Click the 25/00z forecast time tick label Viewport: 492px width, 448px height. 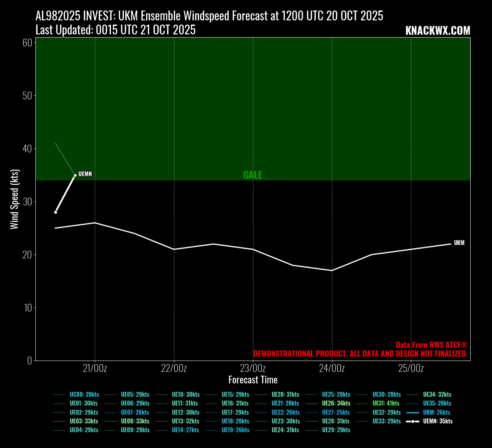[411, 368]
